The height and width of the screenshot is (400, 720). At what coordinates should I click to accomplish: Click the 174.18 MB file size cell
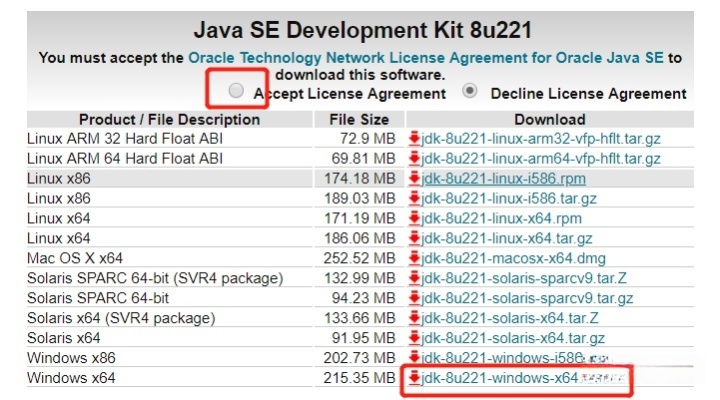360,179
